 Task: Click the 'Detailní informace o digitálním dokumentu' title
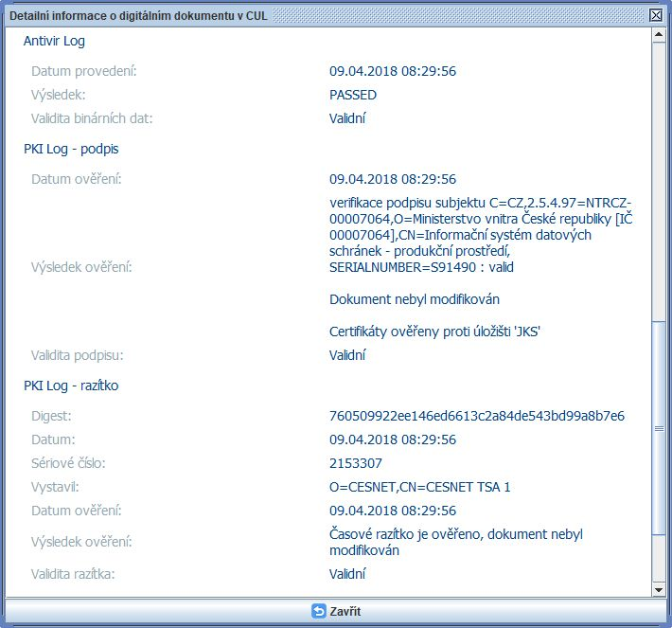[138, 16]
